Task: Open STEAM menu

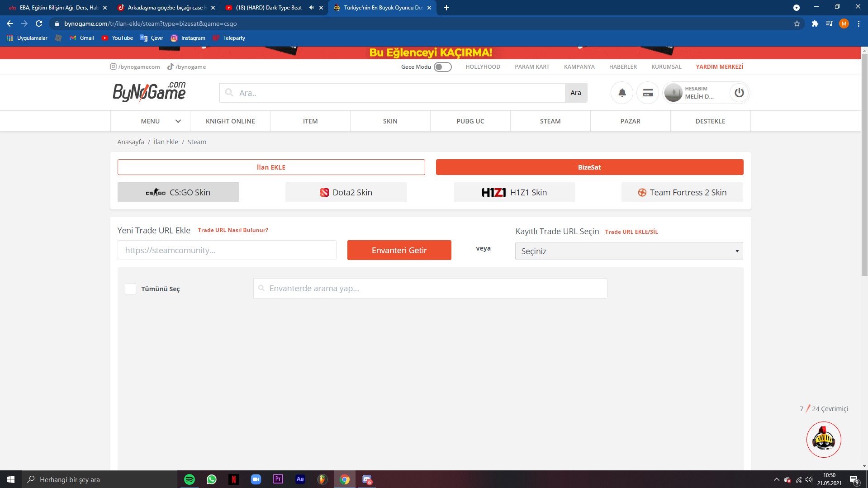Action: [x=550, y=121]
